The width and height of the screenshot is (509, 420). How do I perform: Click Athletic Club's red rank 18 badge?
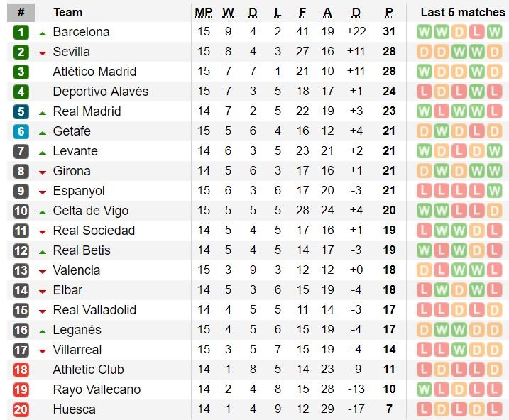21,370
